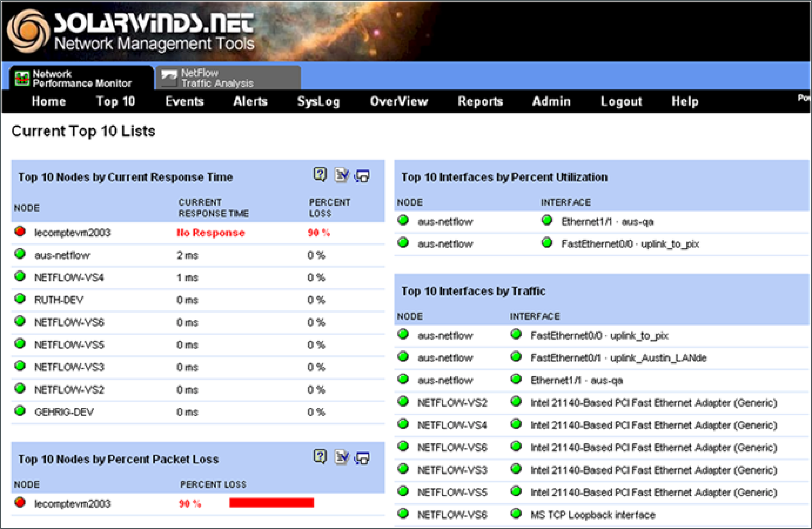Click status icon beside MS TCP Loopback interface

[516, 514]
